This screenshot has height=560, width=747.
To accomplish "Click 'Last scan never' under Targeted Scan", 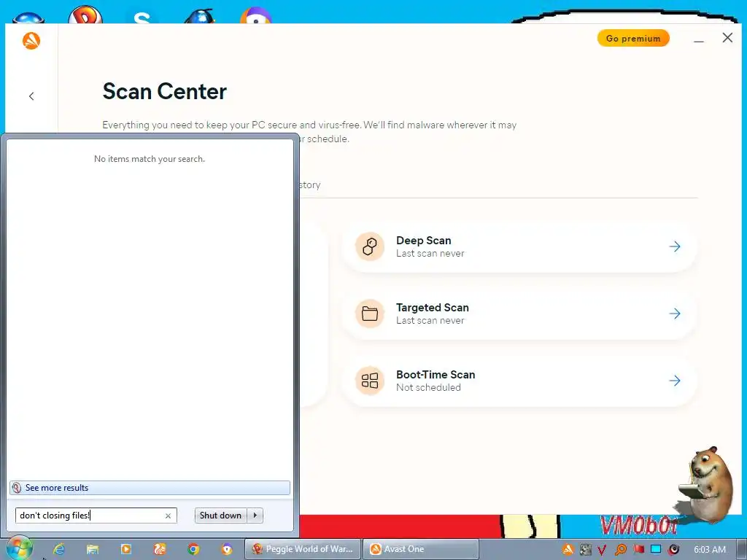I will [430, 321].
